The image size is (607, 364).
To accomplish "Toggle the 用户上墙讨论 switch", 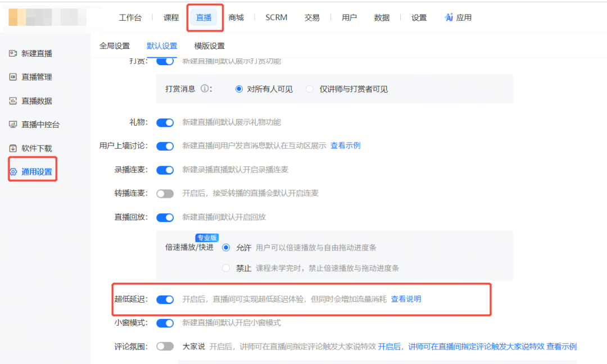I will tap(165, 146).
